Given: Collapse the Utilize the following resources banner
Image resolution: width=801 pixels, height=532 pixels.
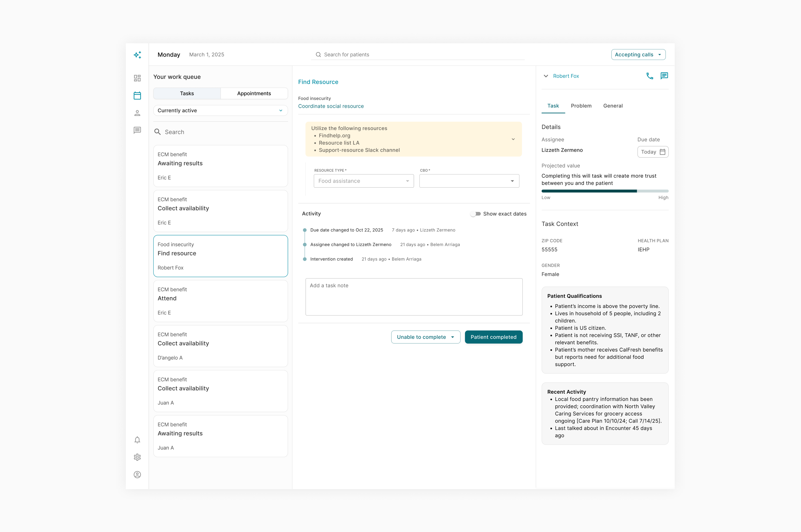Looking at the screenshot, I should pyautogui.click(x=513, y=139).
